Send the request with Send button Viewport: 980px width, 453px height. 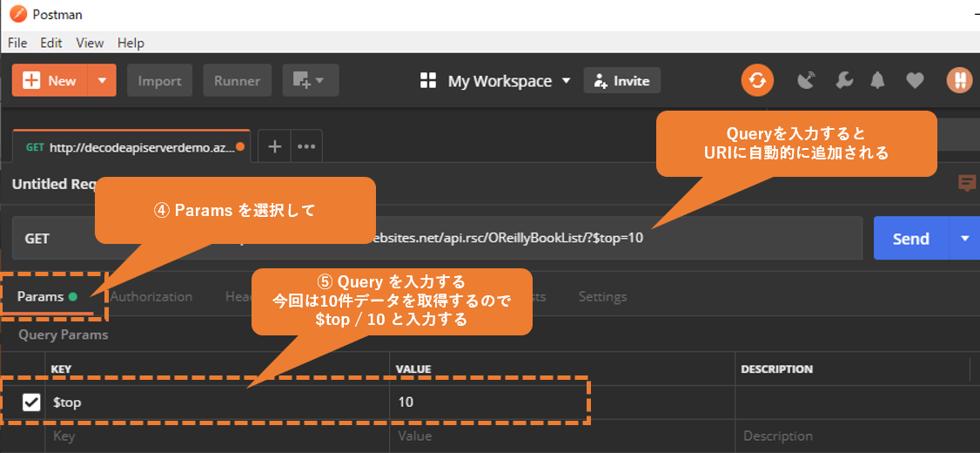click(x=911, y=239)
